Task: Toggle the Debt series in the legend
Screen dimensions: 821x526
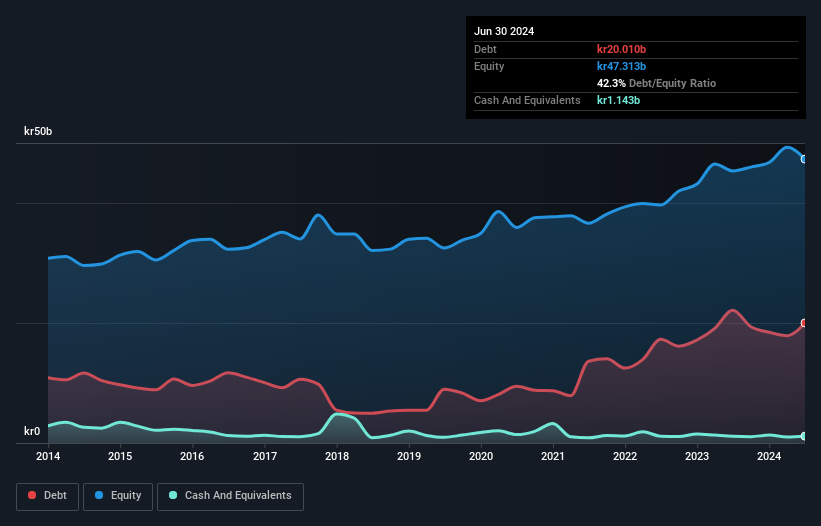Action: pos(47,495)
